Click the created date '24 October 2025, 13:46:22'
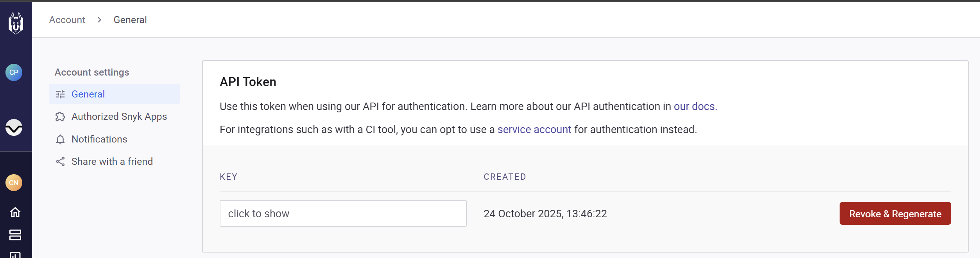 click(x=545, y=214)
